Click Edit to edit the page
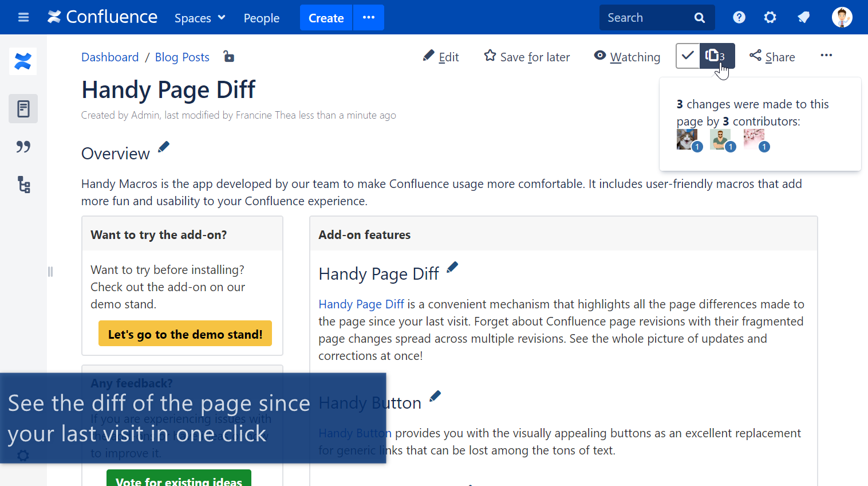Viewport: 868px width, 486px height. coord(441,57)
